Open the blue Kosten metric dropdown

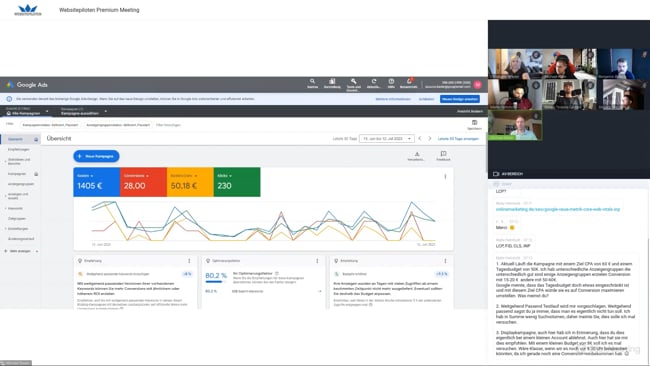pos(85,176)
